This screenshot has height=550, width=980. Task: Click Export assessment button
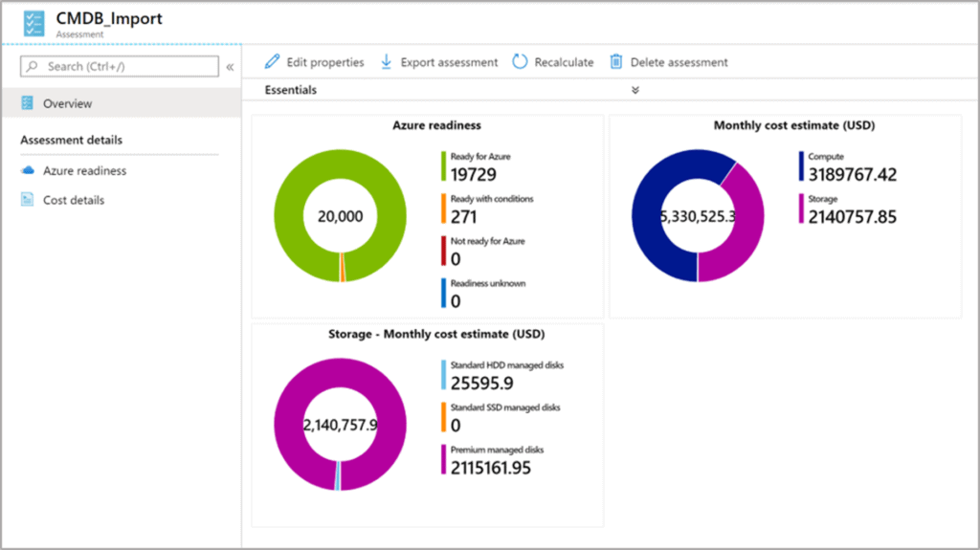point(439,62)
